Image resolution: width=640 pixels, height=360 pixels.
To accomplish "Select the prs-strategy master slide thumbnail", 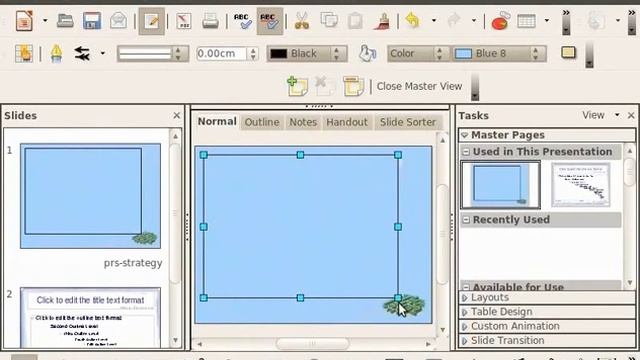I will pyautogui.click(x=90, y=196).
